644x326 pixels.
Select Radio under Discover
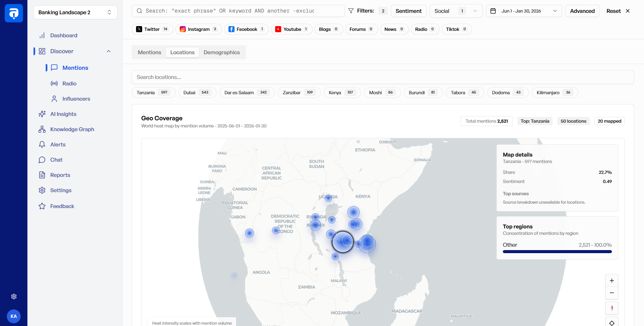[x=69, y=83]
